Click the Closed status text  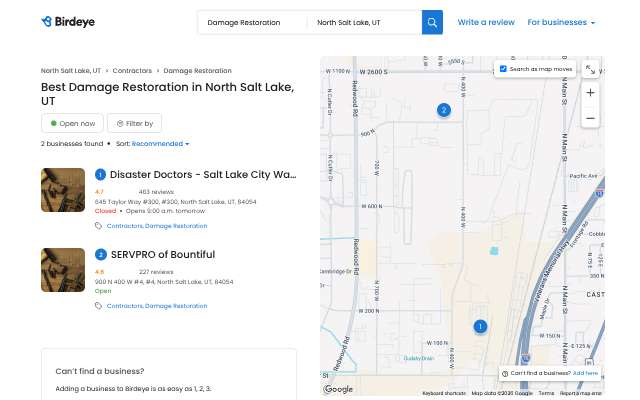(x=105, y=211)
